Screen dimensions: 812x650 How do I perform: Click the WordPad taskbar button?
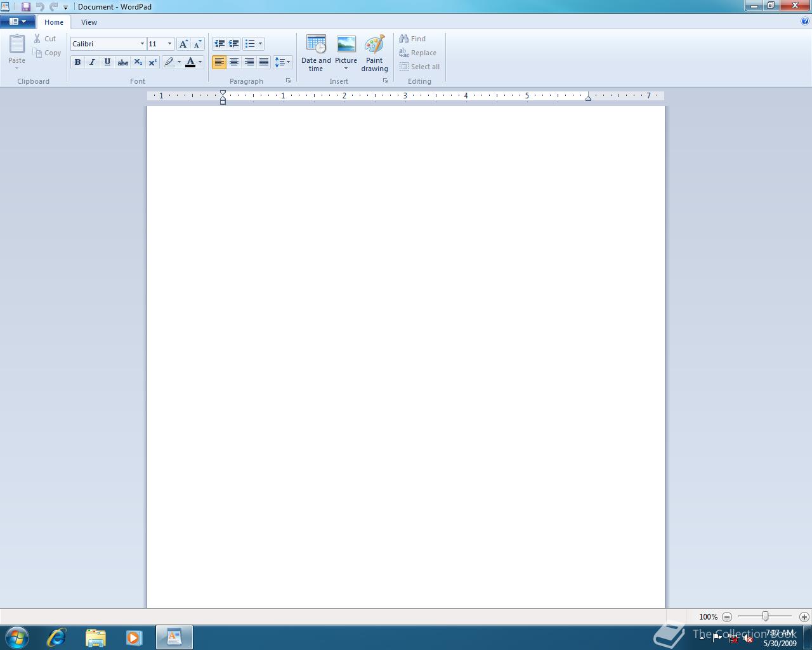(174, 637)
